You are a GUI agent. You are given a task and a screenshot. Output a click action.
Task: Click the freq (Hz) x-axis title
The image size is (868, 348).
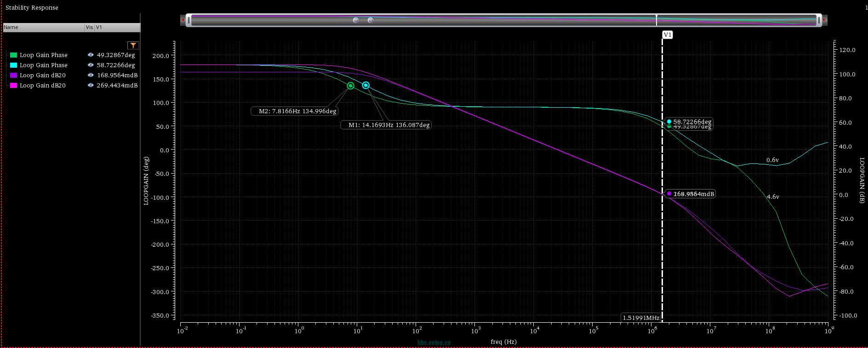coord(503,342)
